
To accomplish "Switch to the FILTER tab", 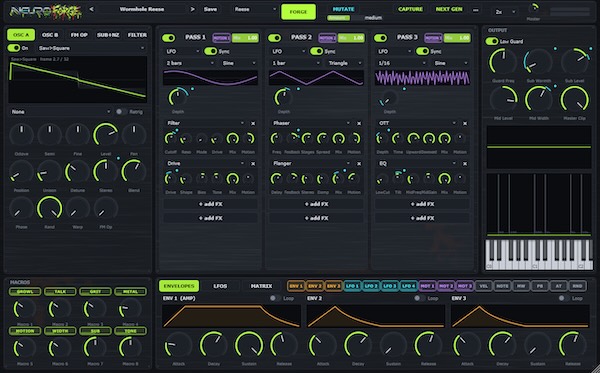I will (x=137, y=35).
